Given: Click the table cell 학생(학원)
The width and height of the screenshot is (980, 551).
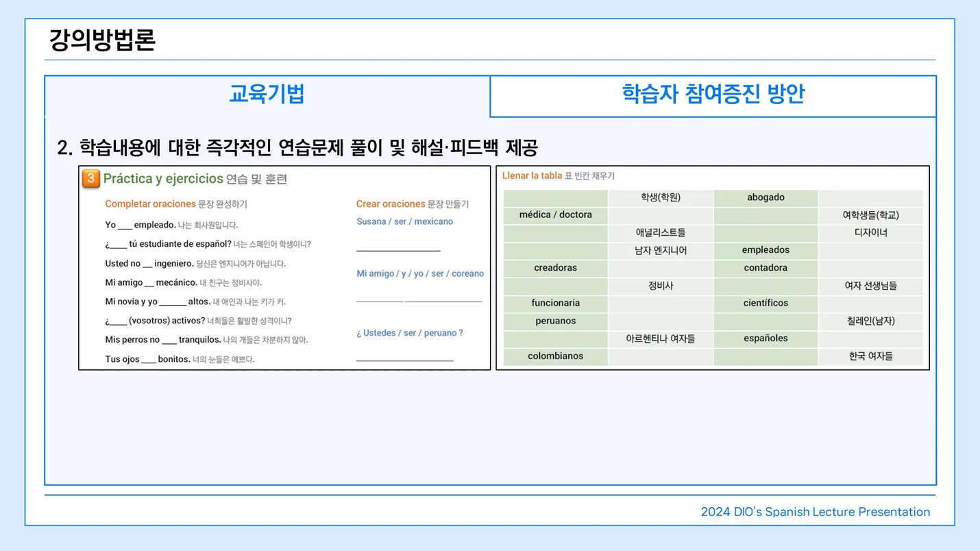Looking at the screenshot, I should point(661,197).
